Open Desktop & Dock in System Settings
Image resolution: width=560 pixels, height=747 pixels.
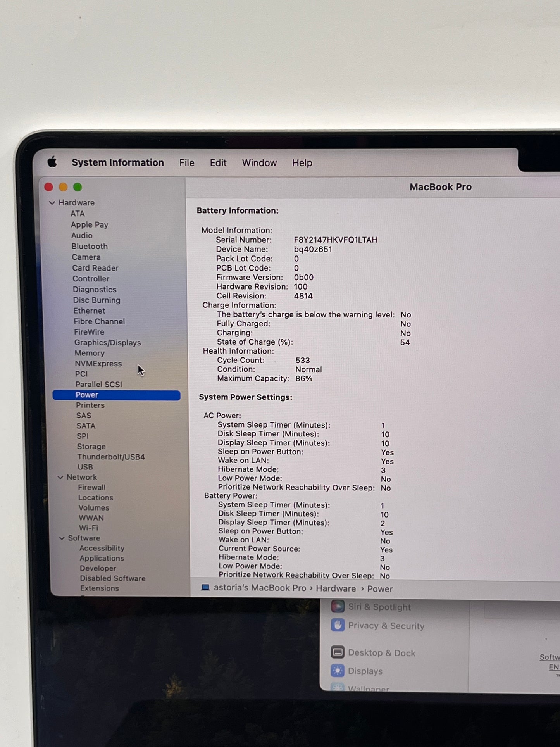pos(373,653)
